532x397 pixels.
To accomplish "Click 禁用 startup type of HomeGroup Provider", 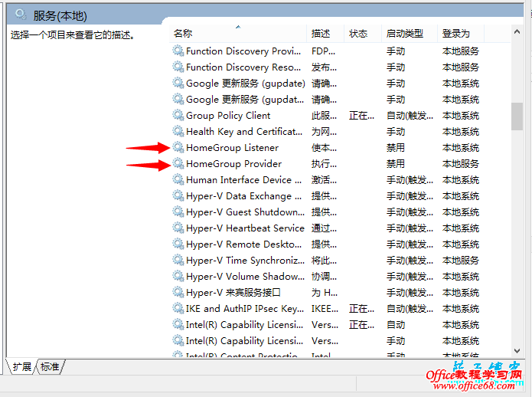I will (x=396, y=164).
